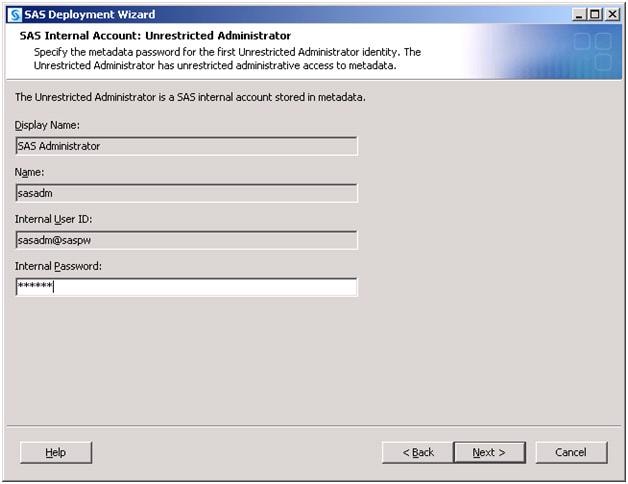Click the "Internal User ID:" label

54,219
